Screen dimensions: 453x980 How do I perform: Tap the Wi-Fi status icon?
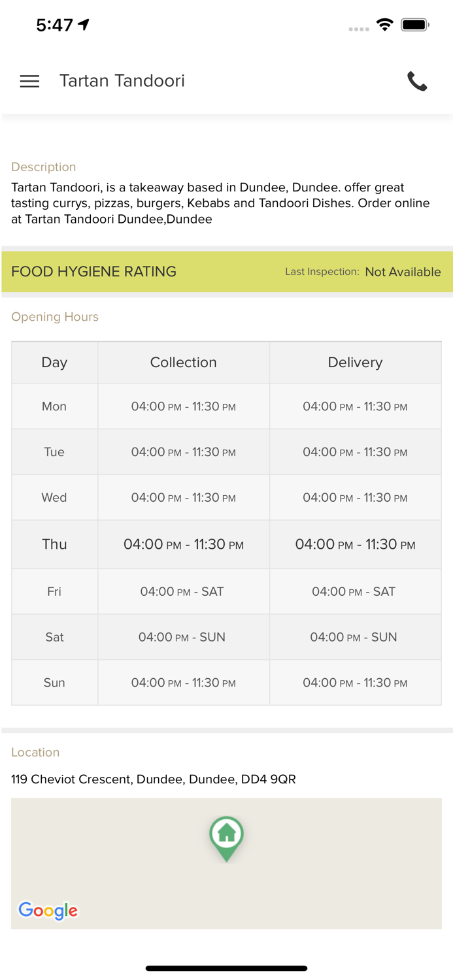click(384, 25)
